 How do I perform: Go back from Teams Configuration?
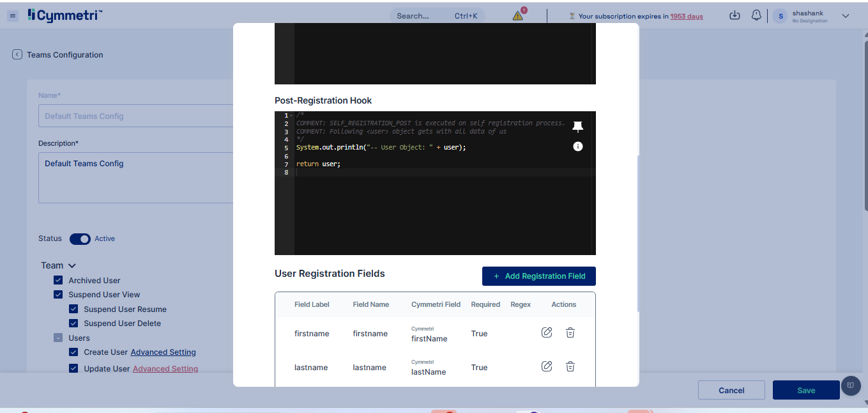(x=17, y=55)
